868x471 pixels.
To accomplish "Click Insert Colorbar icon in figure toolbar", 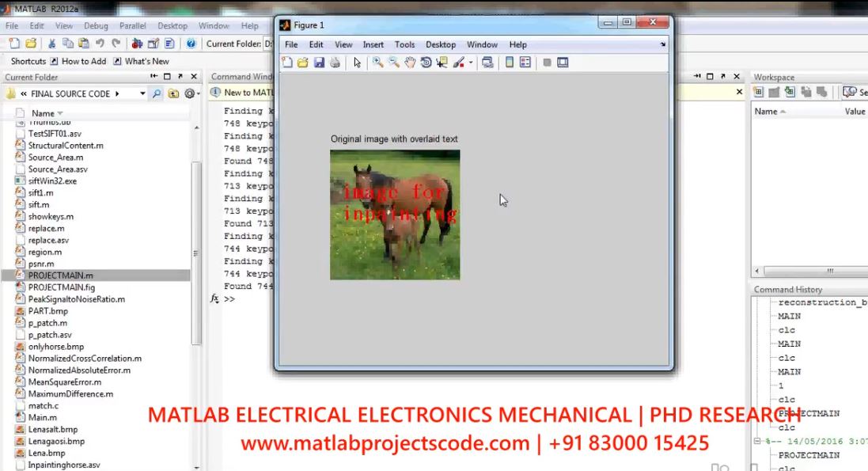I will pyautogui.click(x=510, y=63).
